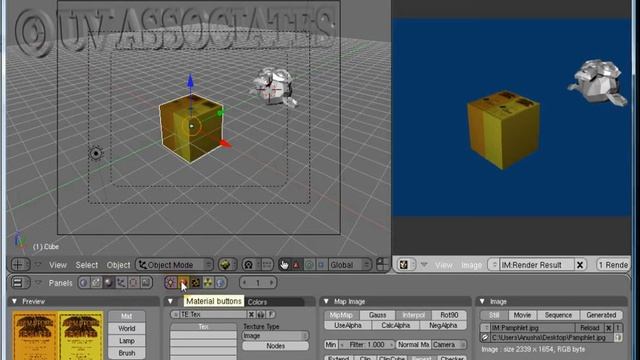Switch to the Shading context buttons
Screen dimensions: 640x360
[109, 282]
